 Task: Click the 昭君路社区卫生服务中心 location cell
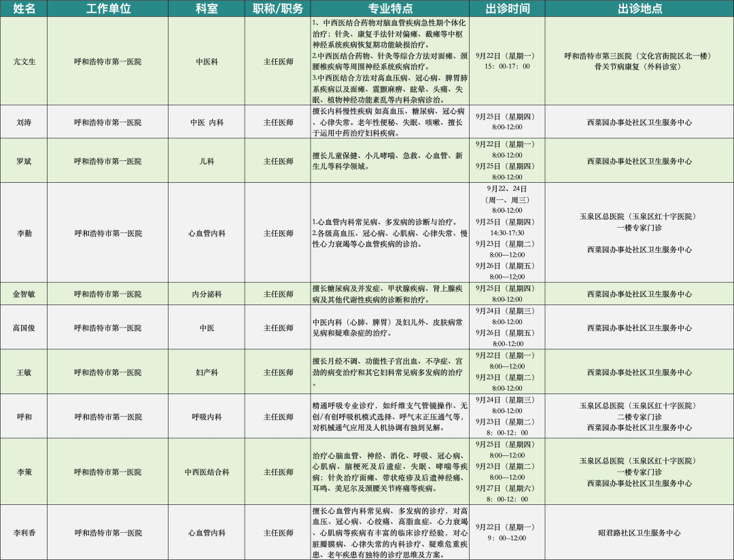coord(639,533)
